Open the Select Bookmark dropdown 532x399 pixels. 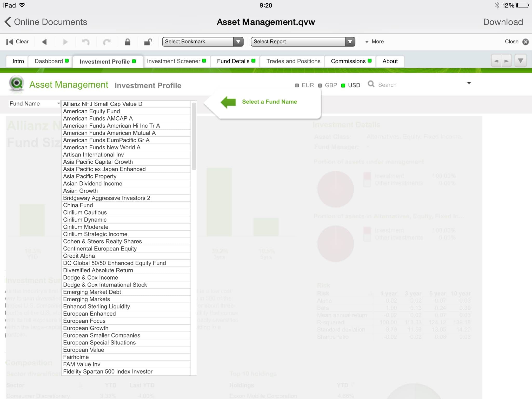[203, 42]
